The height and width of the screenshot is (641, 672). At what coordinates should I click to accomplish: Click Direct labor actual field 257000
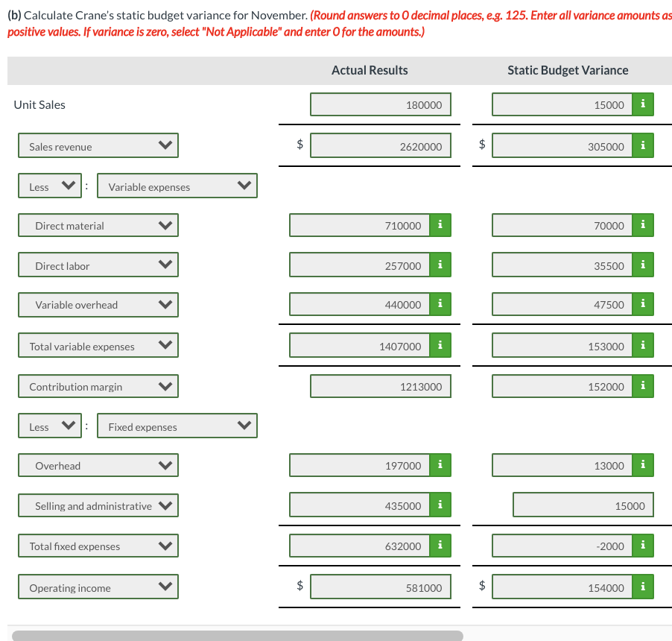pos(360,265)
